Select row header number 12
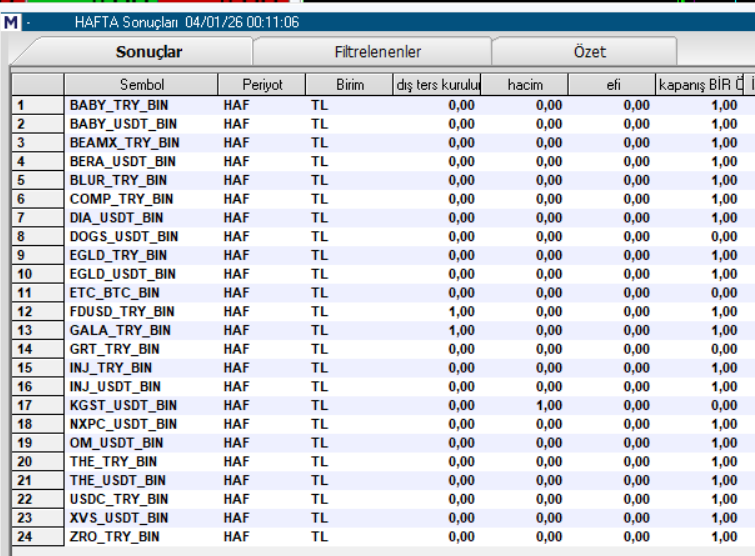The image size is (755, 556). tap(38, 312)
